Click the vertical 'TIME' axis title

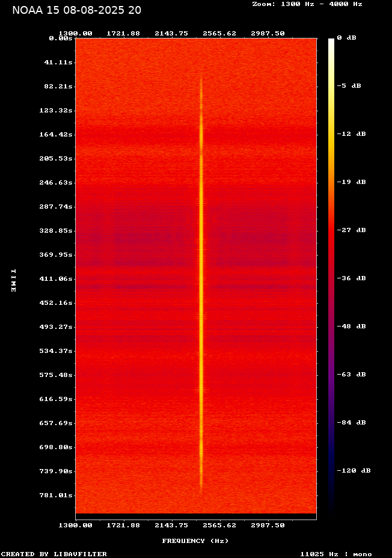point(13,281)
